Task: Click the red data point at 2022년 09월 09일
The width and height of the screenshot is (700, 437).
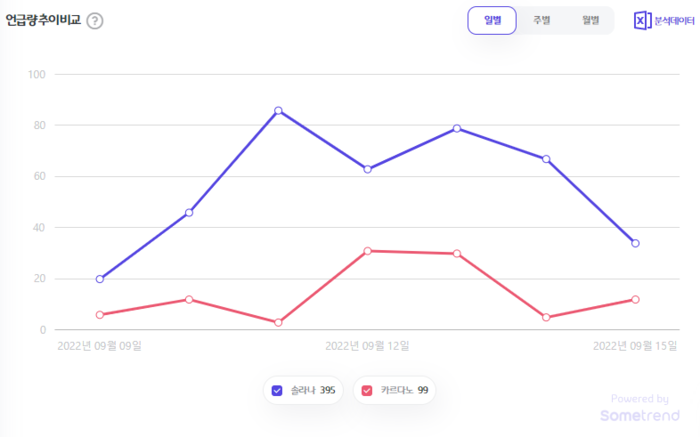Action: pyautogui.click(x=100, y=315)
